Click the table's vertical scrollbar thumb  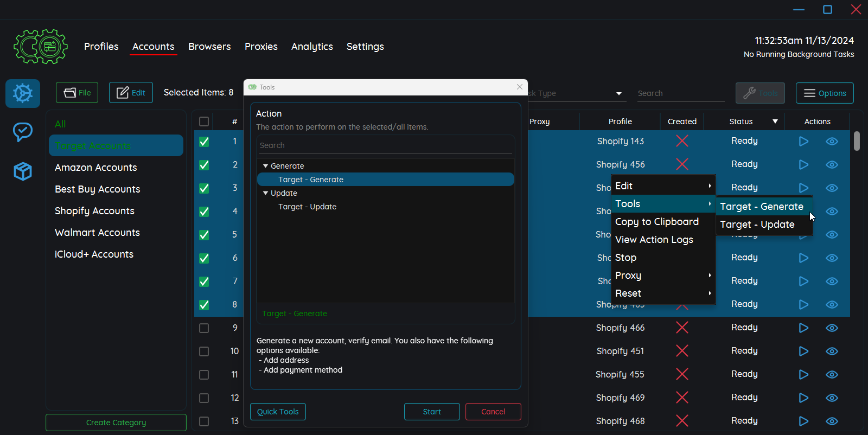[x=857, y=141]
